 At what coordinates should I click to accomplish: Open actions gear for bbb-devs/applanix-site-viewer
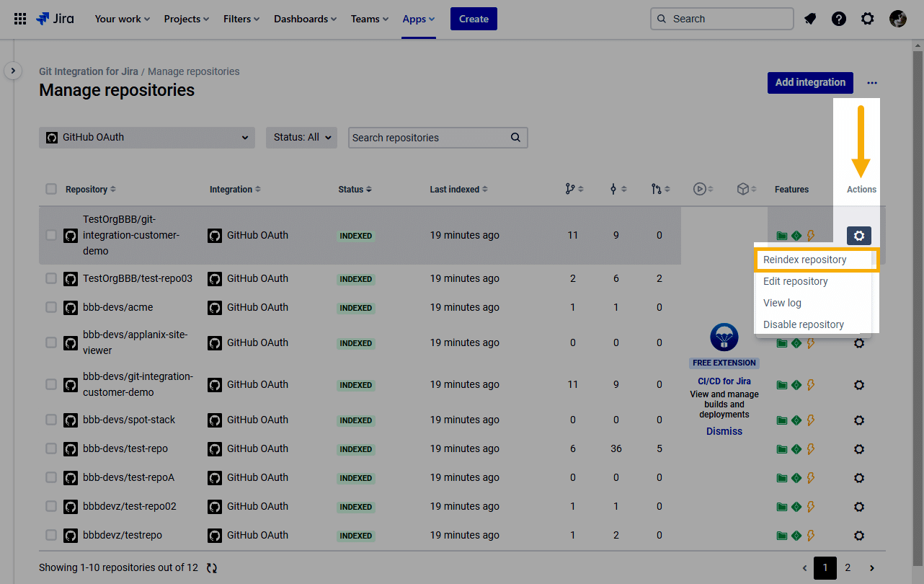pos(858,343)
